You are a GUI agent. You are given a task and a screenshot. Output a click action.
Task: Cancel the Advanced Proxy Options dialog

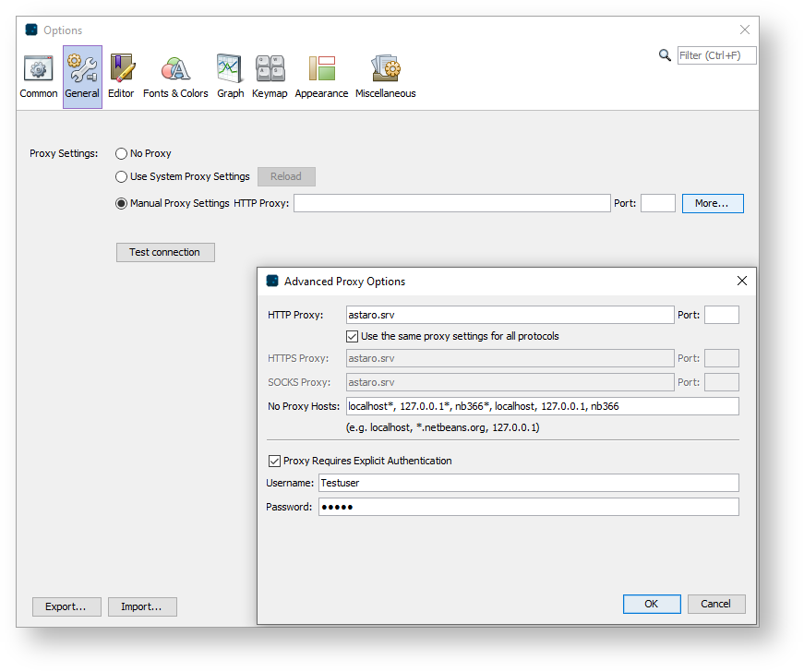point(715,604)
